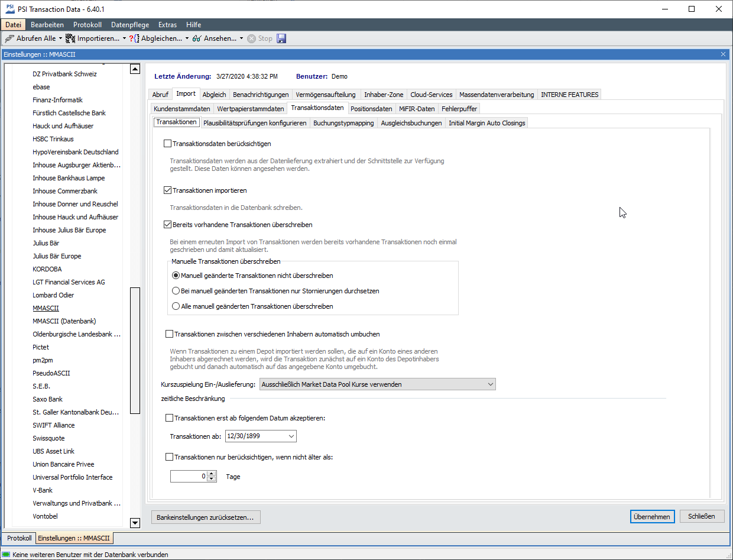
Task: Enable Transaktionsdaten berücksichtigen checkbox
Action: pyautogui.click(x=168, y=144)
